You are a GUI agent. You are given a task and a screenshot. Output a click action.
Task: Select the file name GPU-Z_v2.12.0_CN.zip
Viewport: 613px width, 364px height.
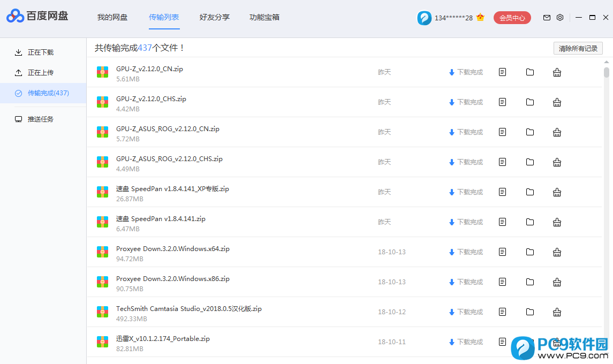(149, 69)
